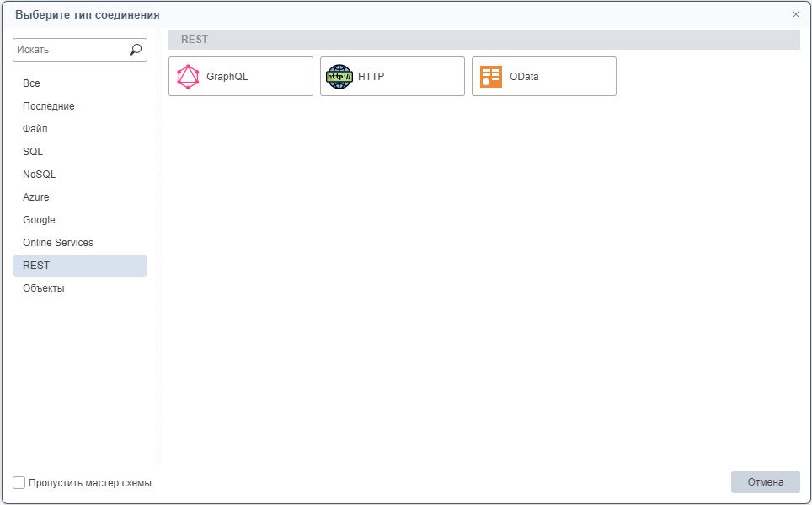
Task: Open the Последние category
Action: (x=49, y=106)
